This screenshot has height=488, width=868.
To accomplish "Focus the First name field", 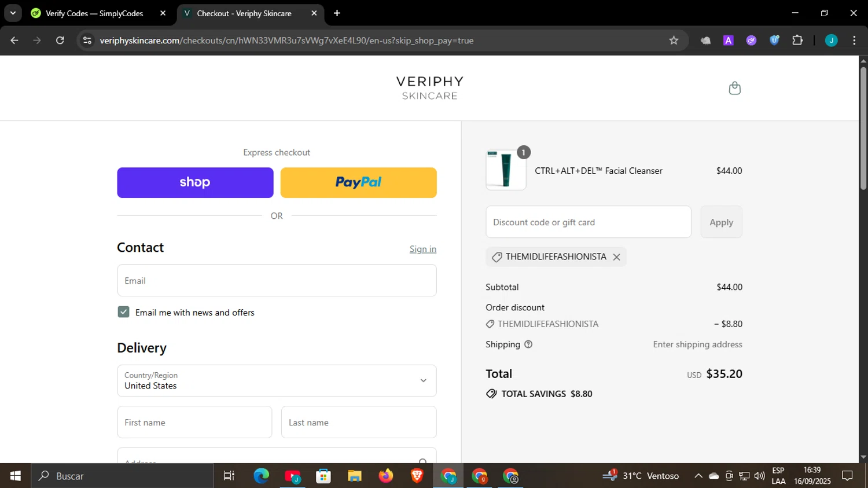I will pos(194,423).
